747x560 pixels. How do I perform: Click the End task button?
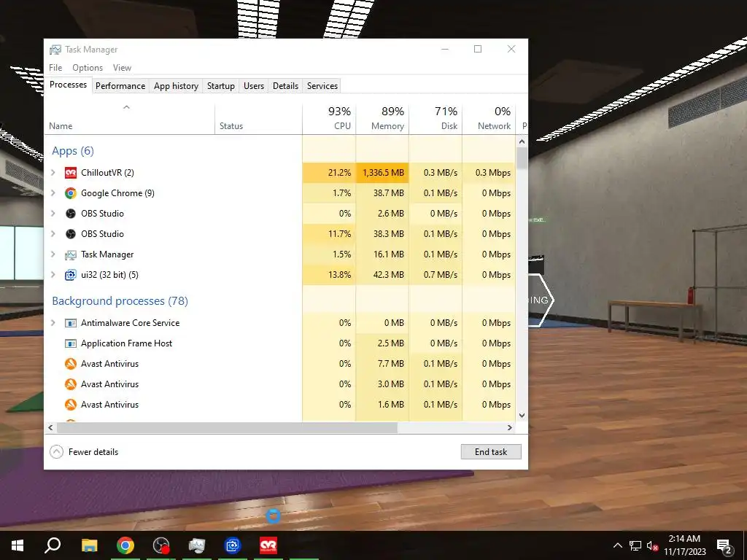pyautogui.click(x=491, y=452)
